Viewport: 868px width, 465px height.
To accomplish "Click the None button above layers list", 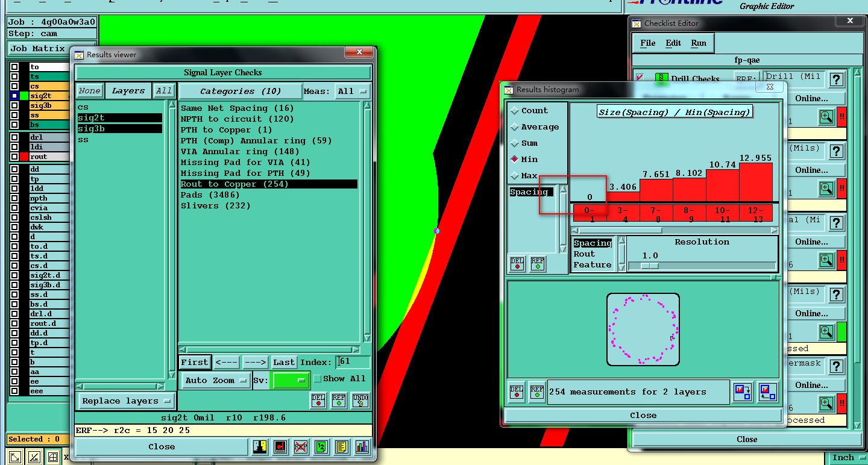I will 89,91.
